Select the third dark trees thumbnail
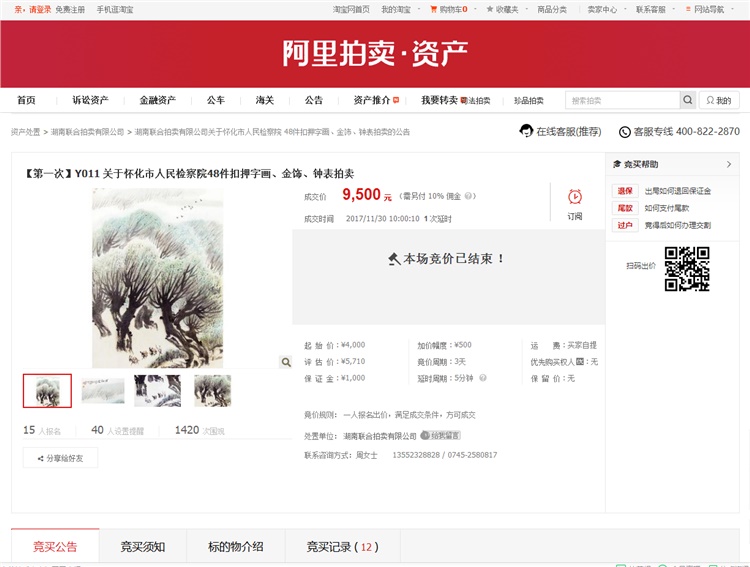Screen dimensions: 750x567 pos(157,391)
